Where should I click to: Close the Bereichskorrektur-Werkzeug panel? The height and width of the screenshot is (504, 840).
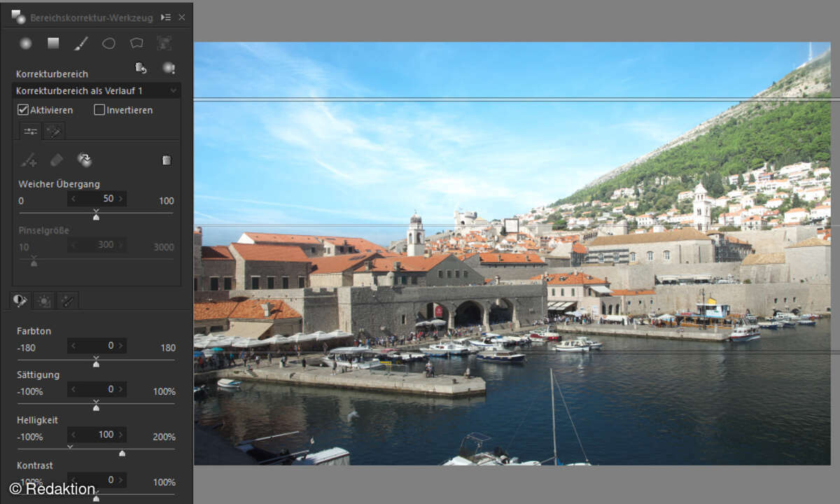tap(182, 17)
